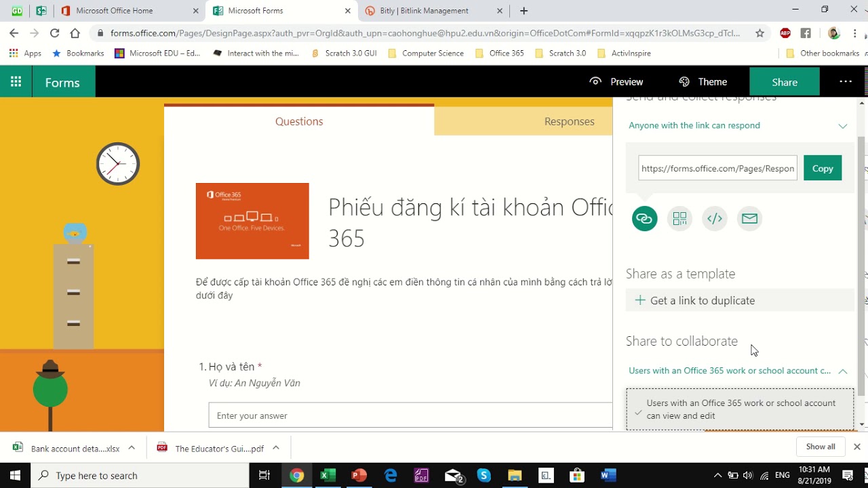
Task: Open the Chrome profile avatar
Action: 834,33
